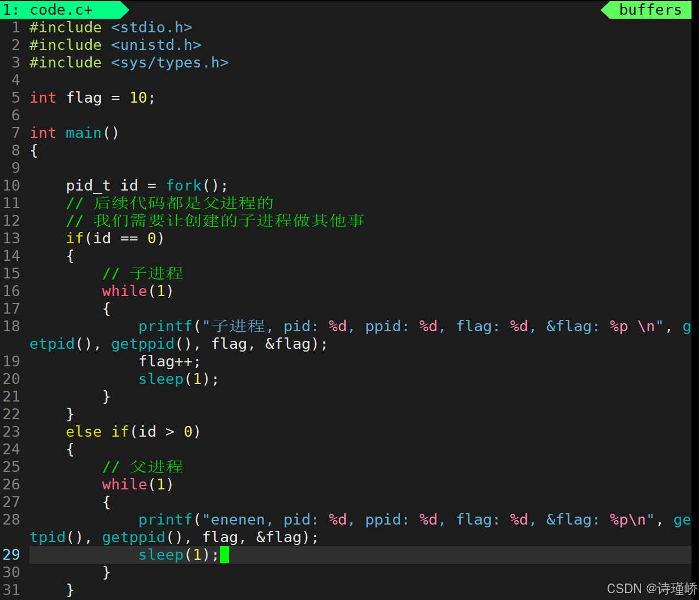The height and width of the screenshot is (600, 700).
Task: Click line number 18 in gutter
Action: [11, 326]
